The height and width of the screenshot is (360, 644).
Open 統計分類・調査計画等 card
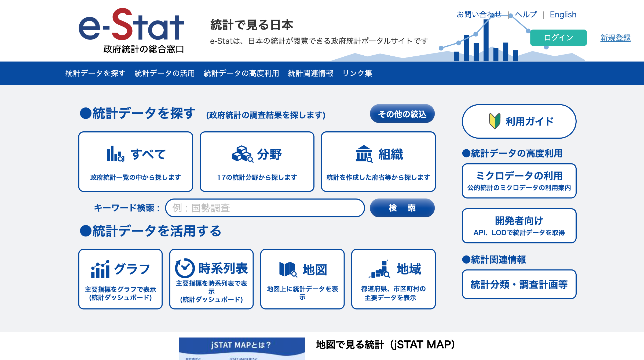[x=519, y=284]
